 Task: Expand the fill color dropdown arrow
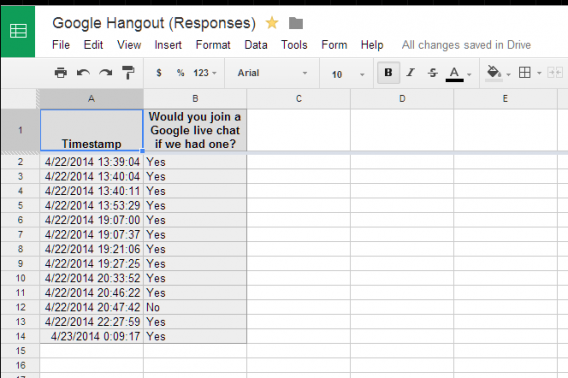(508, 74)
